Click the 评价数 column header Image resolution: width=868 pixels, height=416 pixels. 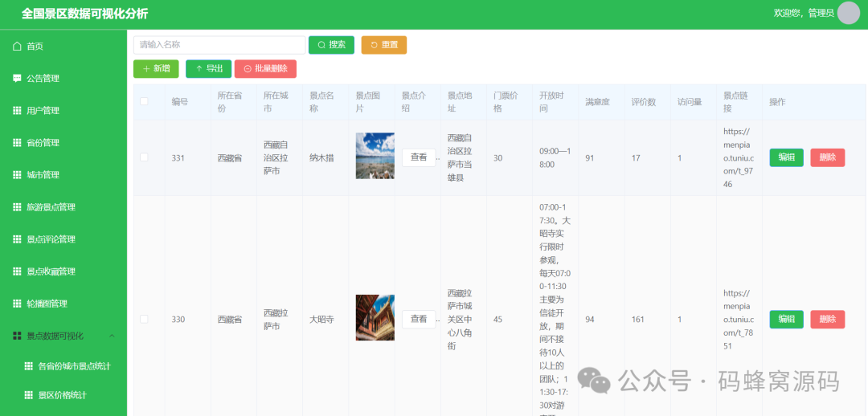(643, 102)
